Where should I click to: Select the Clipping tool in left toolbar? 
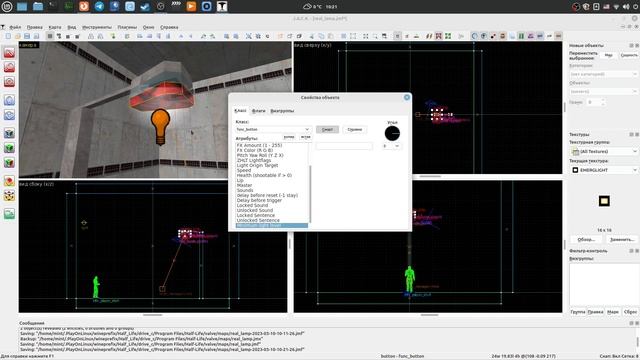[x=9, y=181]
